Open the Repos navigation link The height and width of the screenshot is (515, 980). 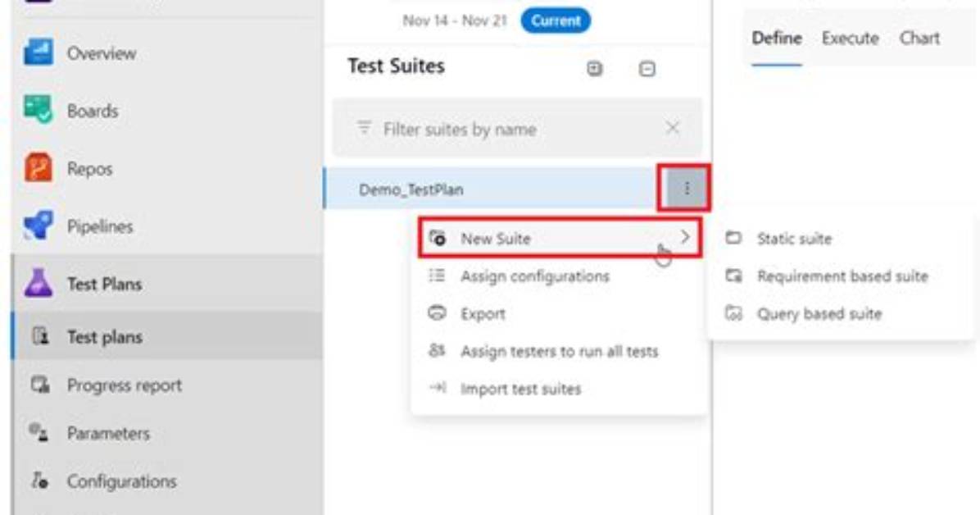tap(90, 168)
